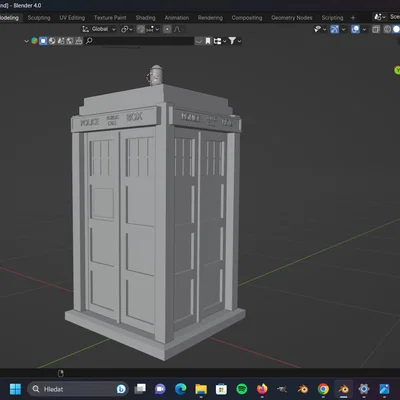Click the magnifier search icon

[89, 41]
